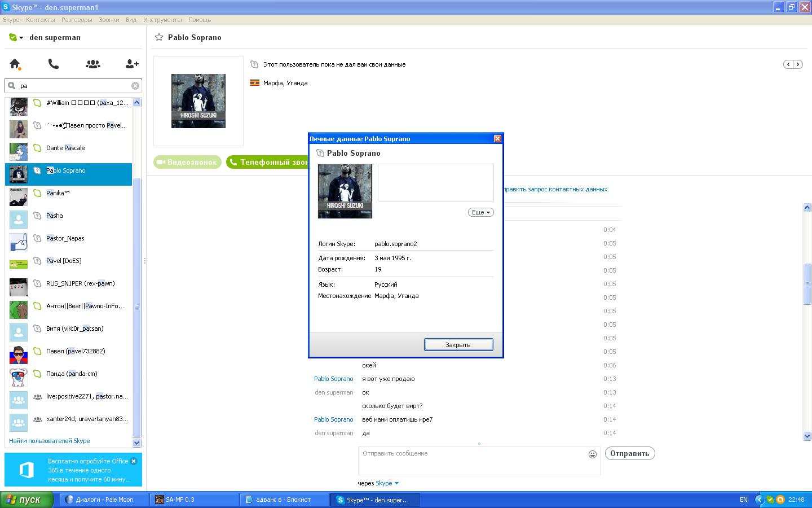
Task: Select group chat xanter24d, uravartanyan83
Action: 68,419
